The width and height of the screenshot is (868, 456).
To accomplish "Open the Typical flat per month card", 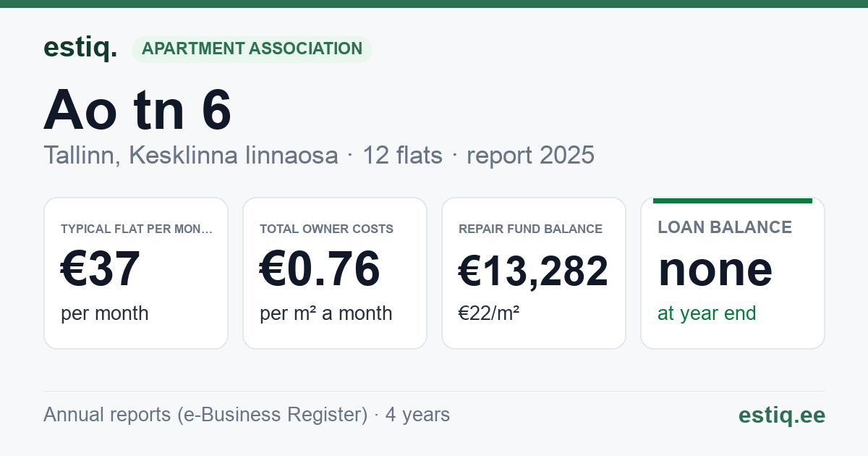I will 136,273.
